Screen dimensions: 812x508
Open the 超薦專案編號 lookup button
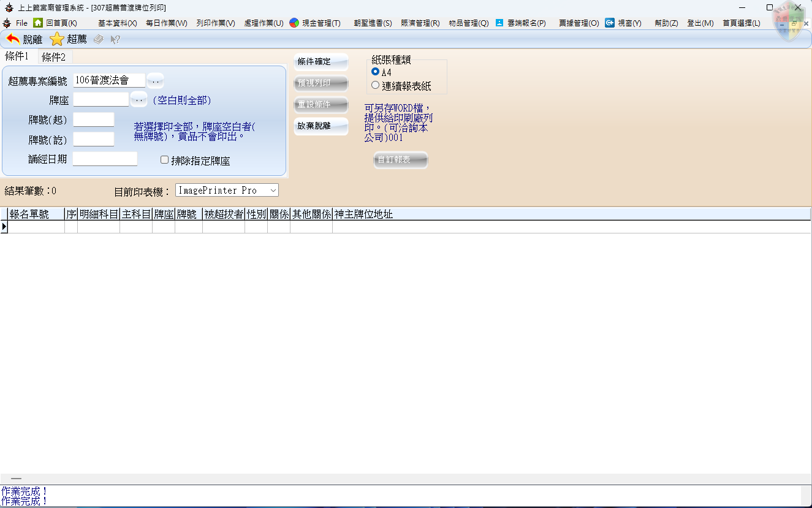pos(155,80)
